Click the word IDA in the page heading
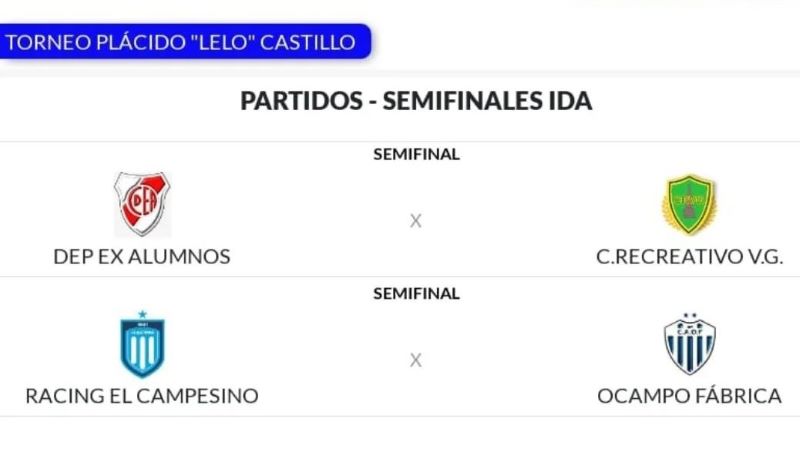This screenshot has width=800, height=476. point(571,102)
